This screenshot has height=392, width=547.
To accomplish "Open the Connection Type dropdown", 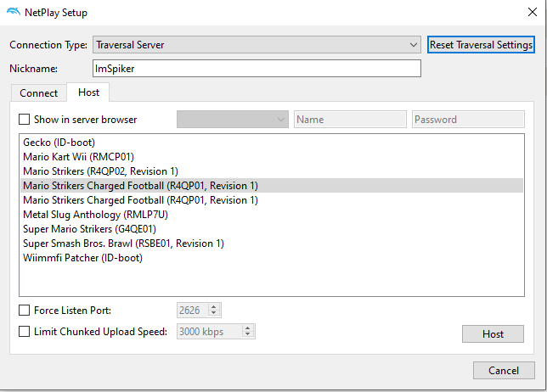I will click(x=257, y=45).
